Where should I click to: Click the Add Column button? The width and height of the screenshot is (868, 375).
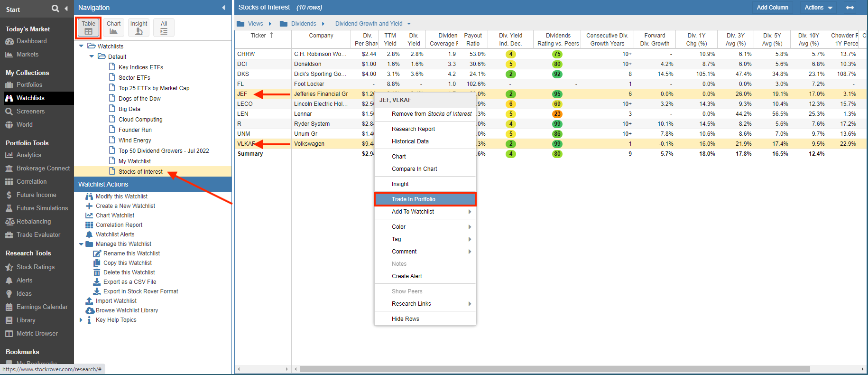pyautogui.click(x=772, y=8)
